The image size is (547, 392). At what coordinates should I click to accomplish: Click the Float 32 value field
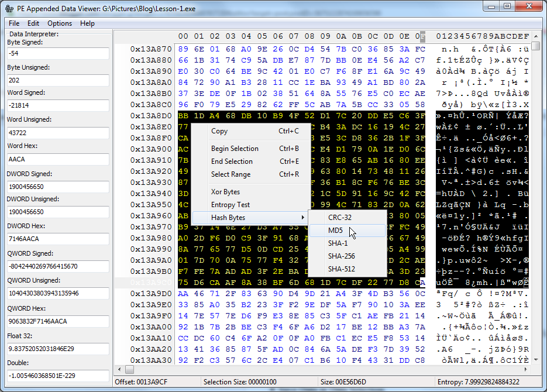[x=57, y=348]
